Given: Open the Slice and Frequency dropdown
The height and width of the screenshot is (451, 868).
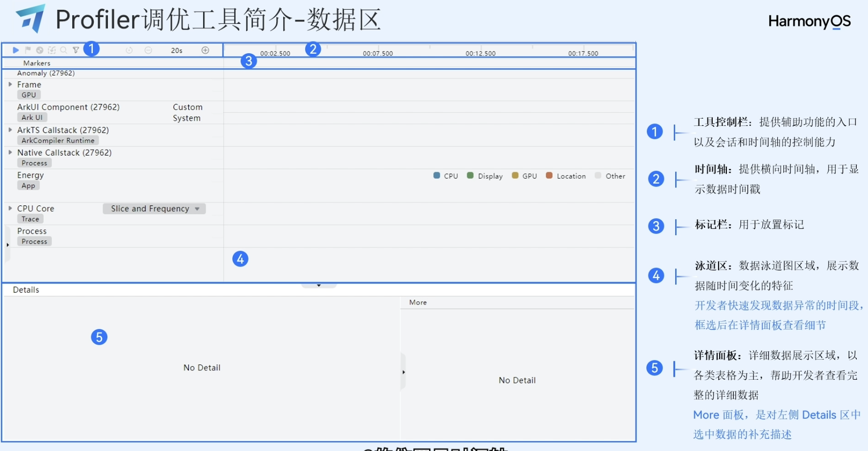Looking at the screenshot, I should 154,208.
